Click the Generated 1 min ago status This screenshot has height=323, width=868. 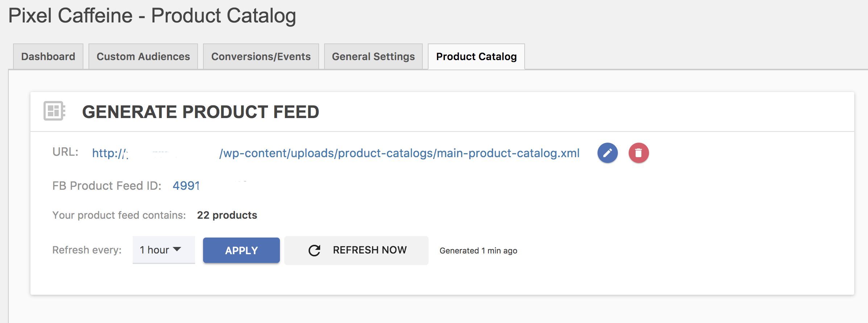(478, 251)
